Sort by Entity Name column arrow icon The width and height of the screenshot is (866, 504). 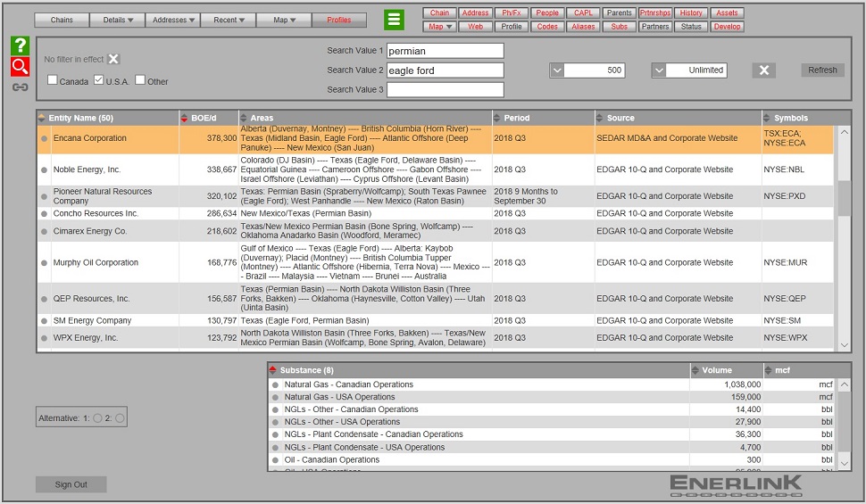click(41, 118)
